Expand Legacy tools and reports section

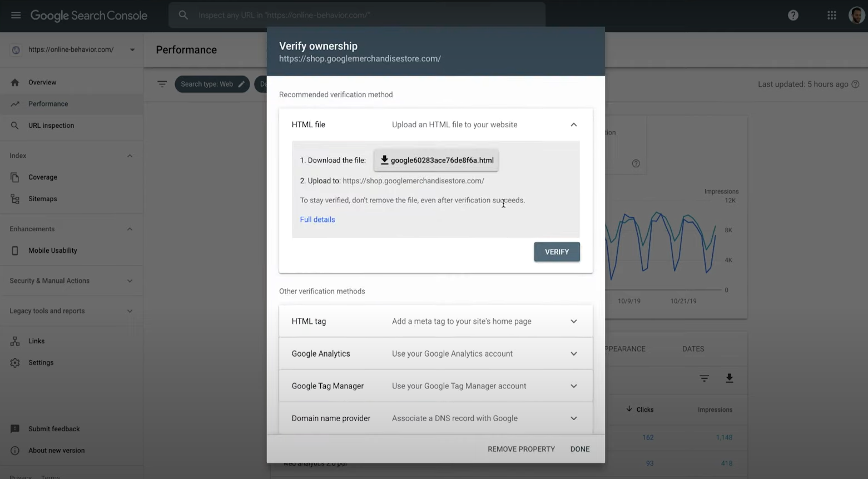click(130, 311)
